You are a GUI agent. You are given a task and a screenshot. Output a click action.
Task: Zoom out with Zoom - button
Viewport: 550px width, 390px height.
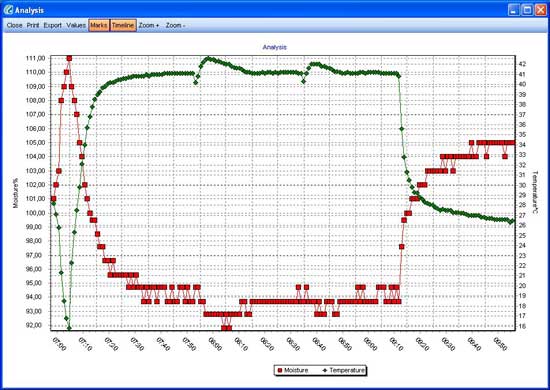[175, 25]
